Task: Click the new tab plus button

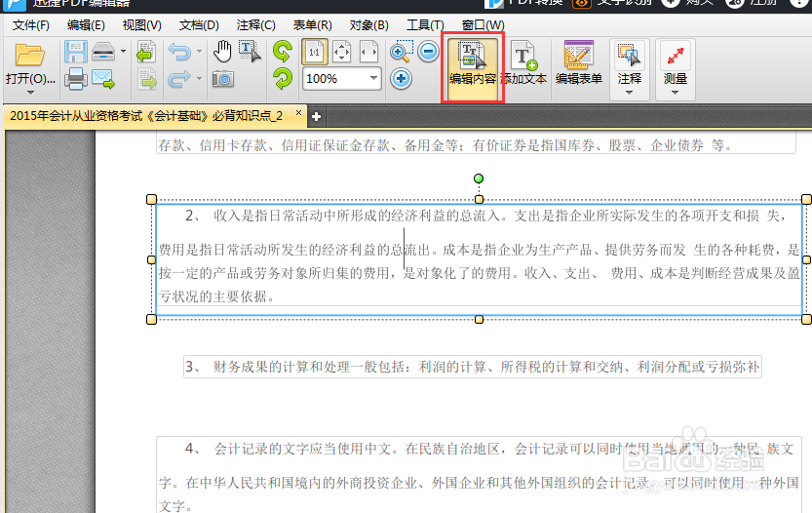Action: tap(317, 117)
